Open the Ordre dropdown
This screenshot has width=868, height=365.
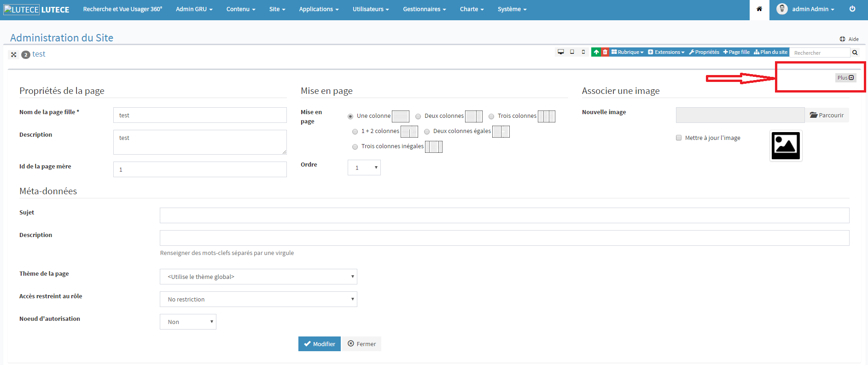tap(364, 168)
